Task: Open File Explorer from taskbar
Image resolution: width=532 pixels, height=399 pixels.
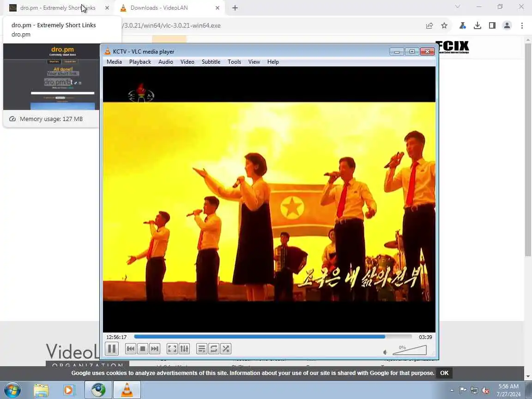Action: click(x=42, y=390)
